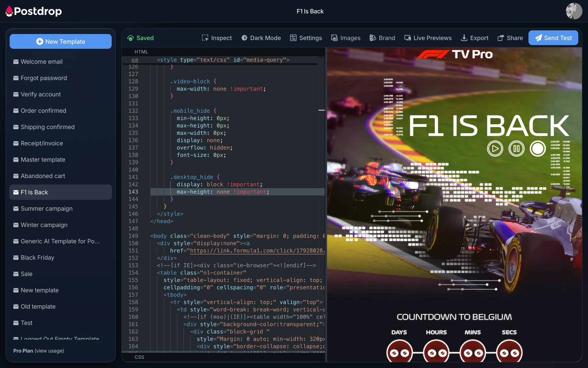Viewport: 588px width, 368px height.
Task: Click the template title F1 Is Back
Action: point(310,11)
